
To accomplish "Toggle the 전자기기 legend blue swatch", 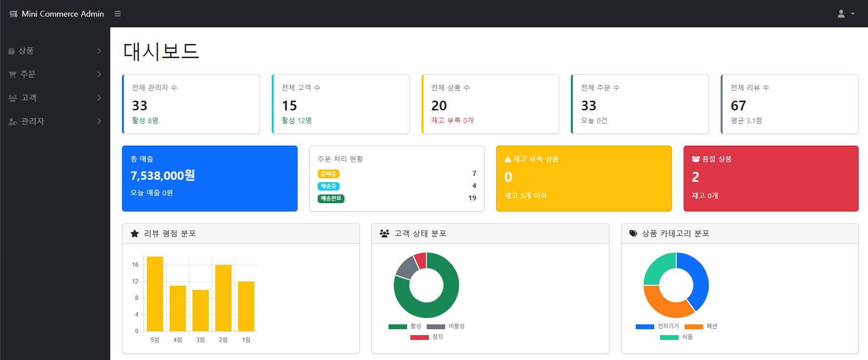I will click(645, 326).
